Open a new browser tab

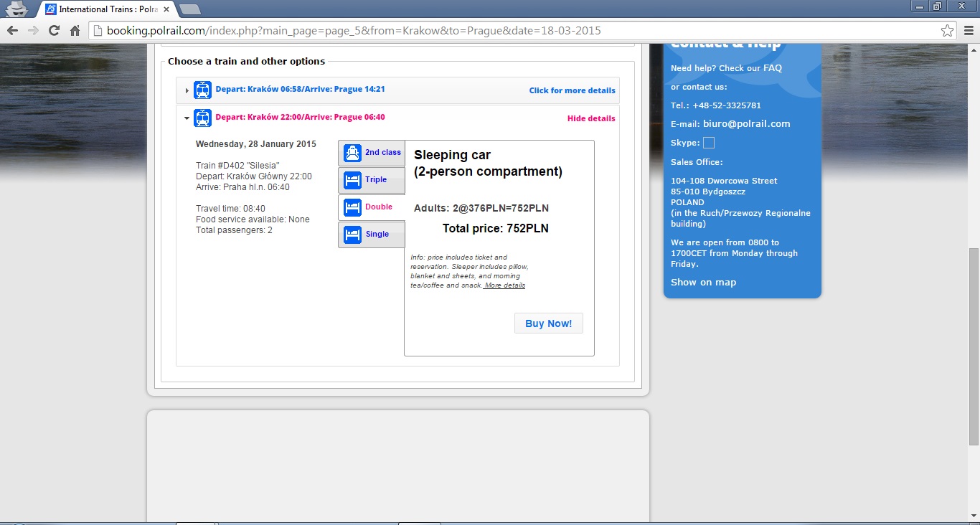pyautogui.click(x=189, y=9)
